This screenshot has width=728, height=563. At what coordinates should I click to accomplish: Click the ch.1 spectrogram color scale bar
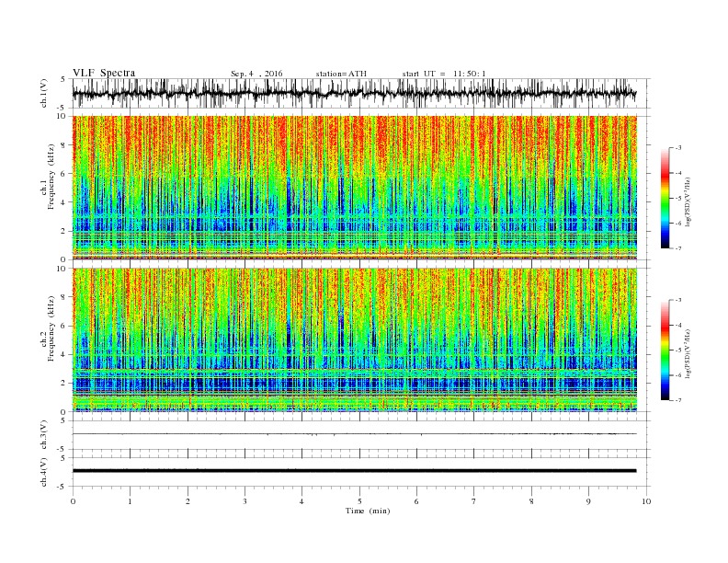pos(665,198)
